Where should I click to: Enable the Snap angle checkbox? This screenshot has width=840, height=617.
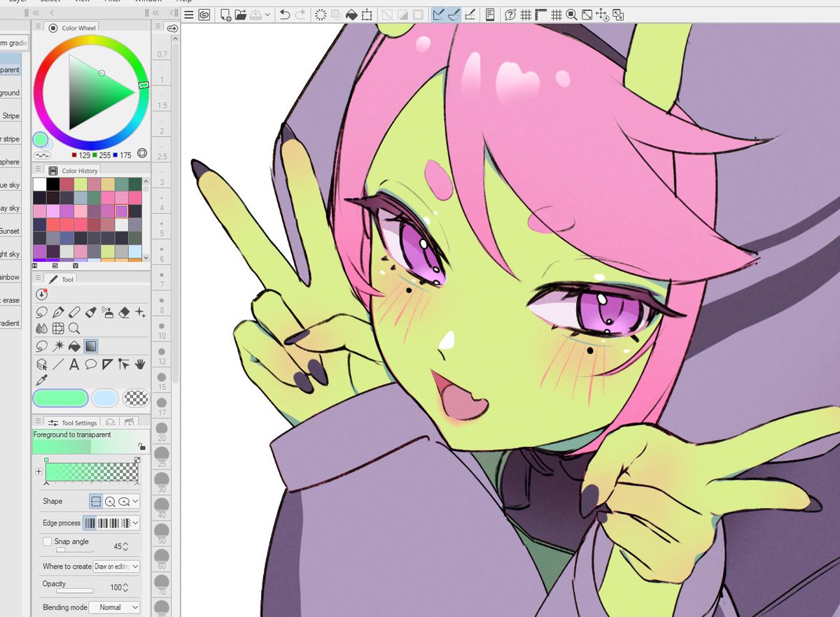48,541
